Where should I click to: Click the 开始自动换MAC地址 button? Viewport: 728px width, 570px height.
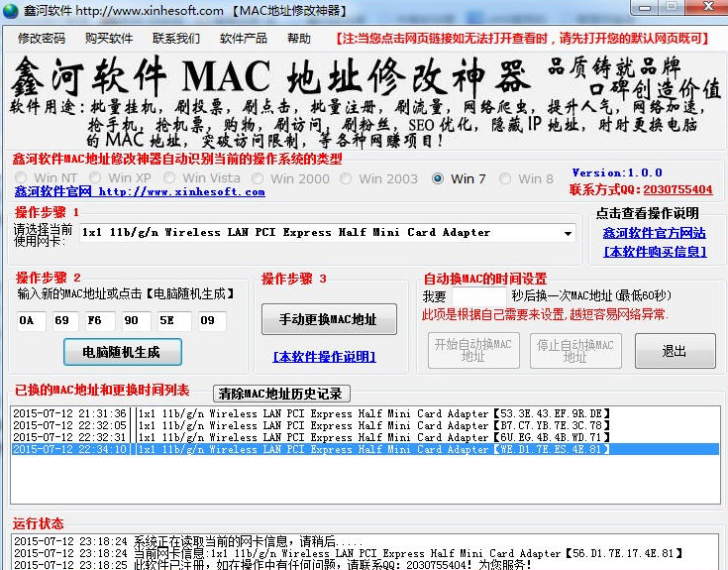tap(473, 350)
